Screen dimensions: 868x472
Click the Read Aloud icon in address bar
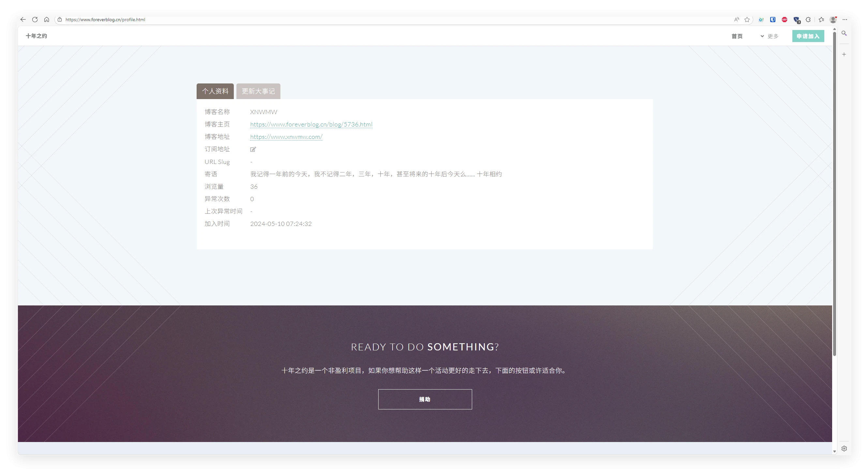736,20
